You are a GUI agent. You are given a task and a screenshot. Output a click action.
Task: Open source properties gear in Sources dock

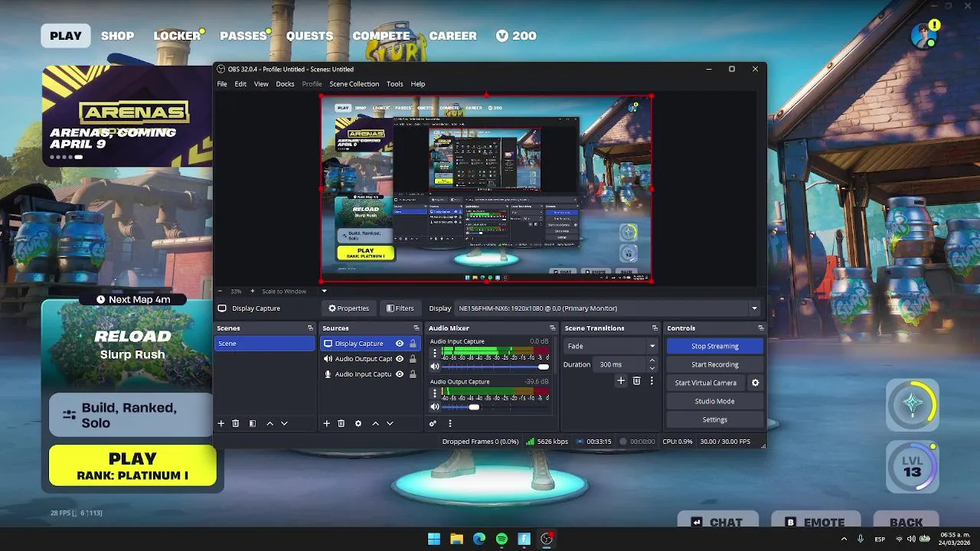coord(358,423)
